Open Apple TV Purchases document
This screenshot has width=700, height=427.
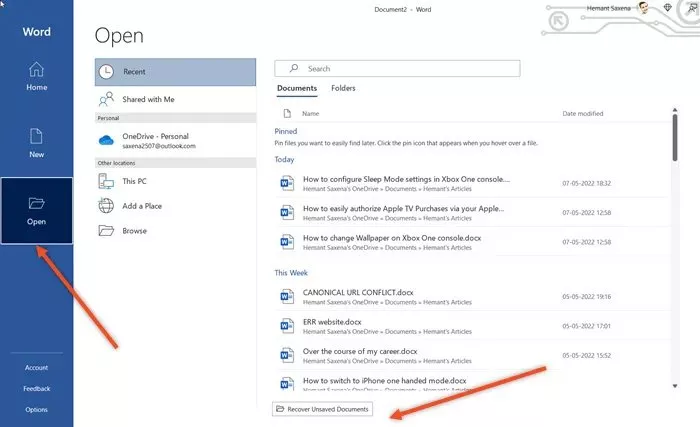(x=471, y=213)
